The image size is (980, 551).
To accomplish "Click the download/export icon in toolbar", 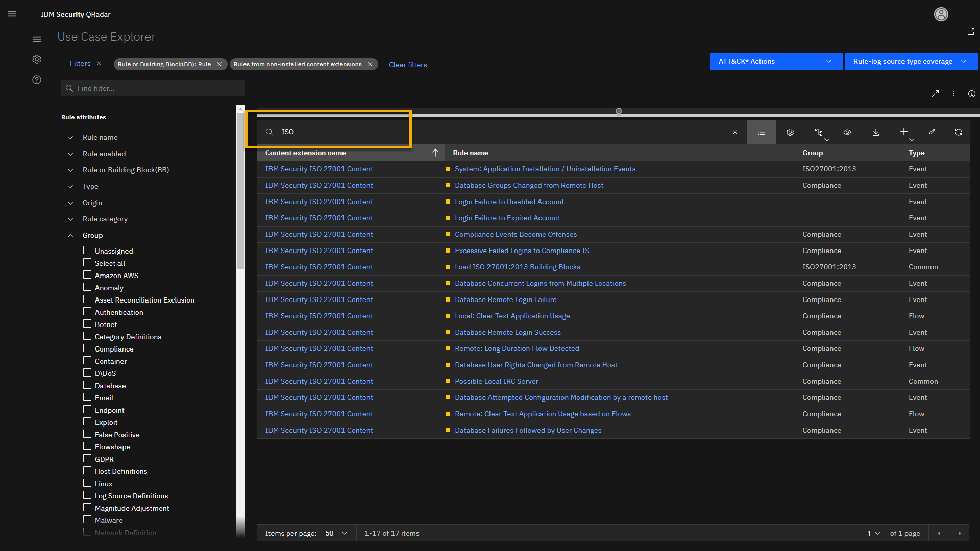I will (875, 132).
